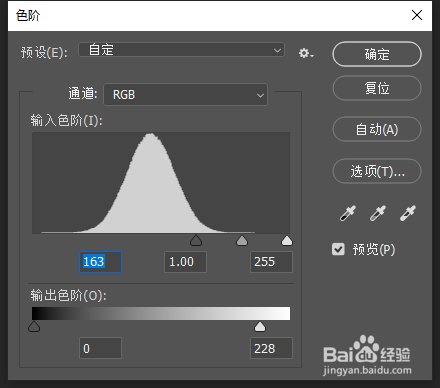Open the 预设 preset dropdown
Image resolution: width=440 pixels, height=388 pixels.
[x=181, y=50]
